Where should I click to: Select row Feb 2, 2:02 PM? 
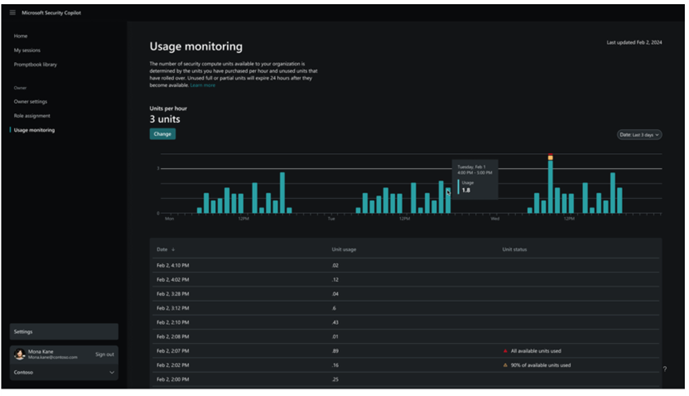click(x=406, y=365)
